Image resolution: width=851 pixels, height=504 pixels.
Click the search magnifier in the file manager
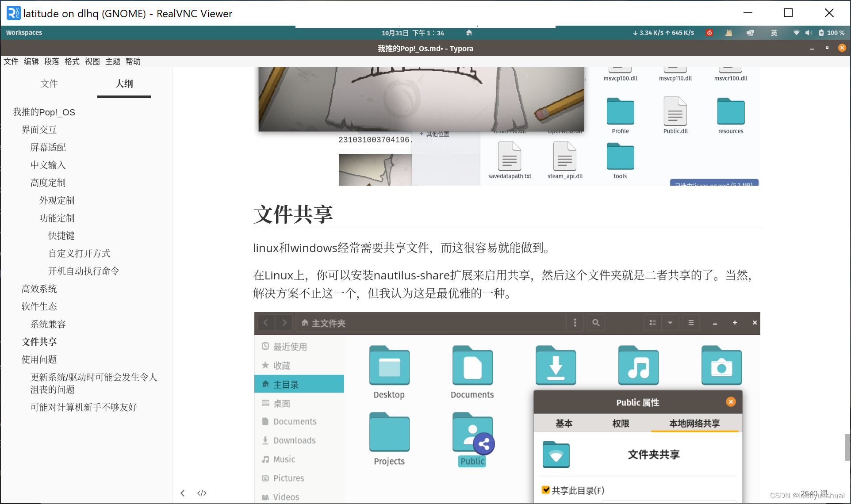click(x=596, y=323)
